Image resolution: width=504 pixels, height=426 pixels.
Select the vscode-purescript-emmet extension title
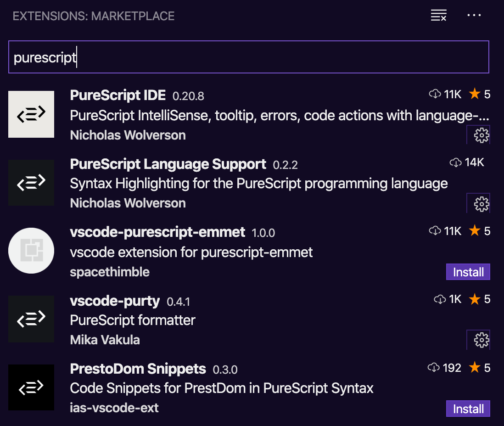pos(157,232)
